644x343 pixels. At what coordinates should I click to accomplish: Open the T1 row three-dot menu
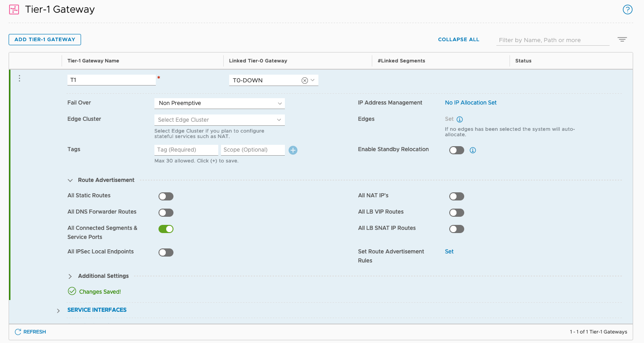point(19,79)
